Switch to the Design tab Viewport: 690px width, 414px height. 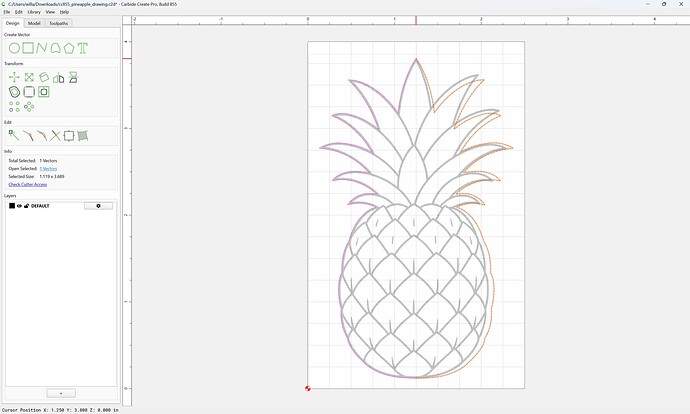click(x=13, y=23)
